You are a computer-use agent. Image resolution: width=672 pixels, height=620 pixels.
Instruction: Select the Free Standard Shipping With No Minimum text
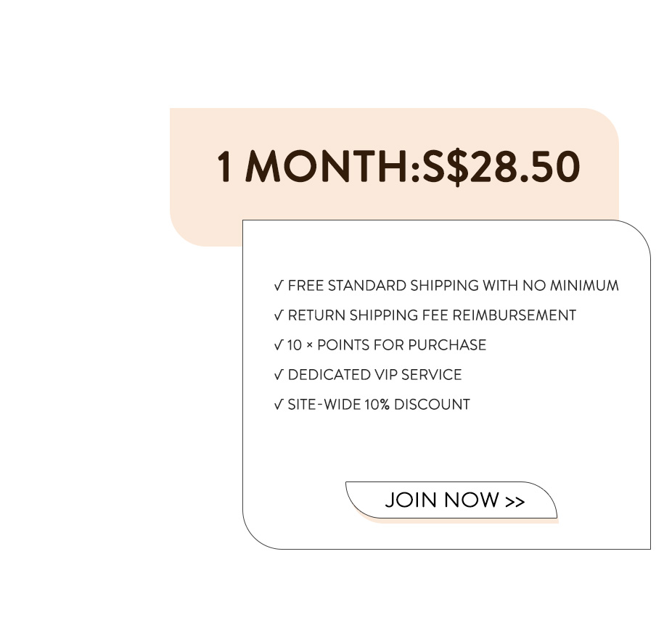tap(453, 286)
